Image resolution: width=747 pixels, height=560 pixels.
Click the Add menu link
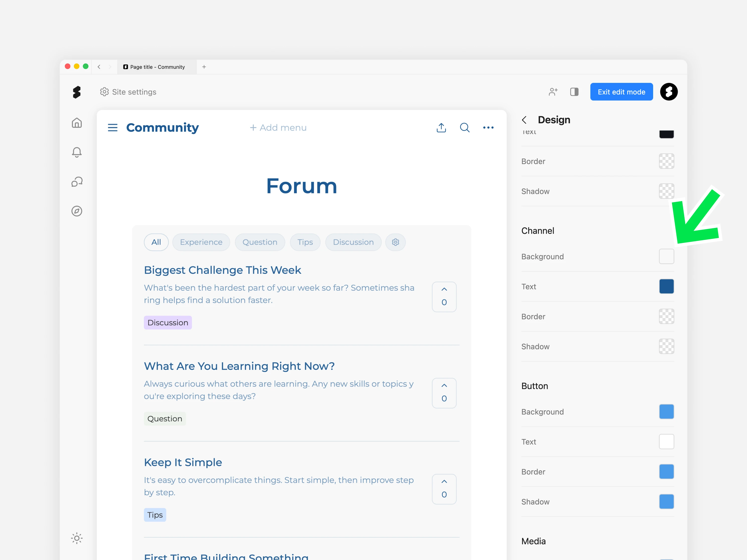tap(278, 128)
